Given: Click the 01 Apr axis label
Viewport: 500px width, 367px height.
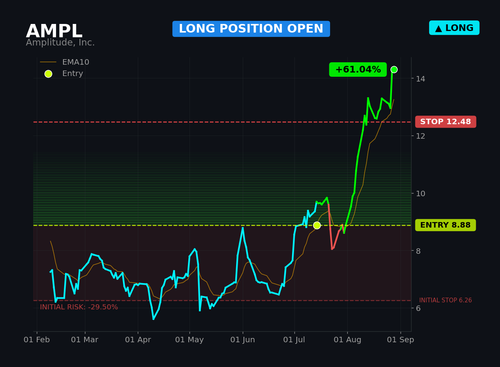Looking at the screenshot, I should pyautogui.click(x=138, y=340).
